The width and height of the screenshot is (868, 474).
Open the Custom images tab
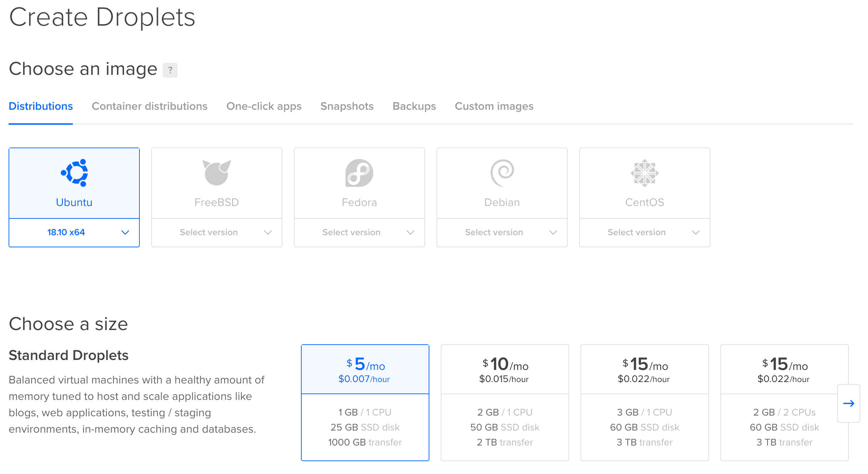[494, 106]
